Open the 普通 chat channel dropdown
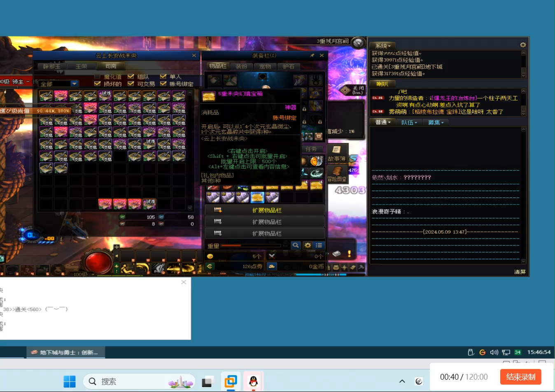The width and height of the screenshot is (555, 392). point(383,122)
